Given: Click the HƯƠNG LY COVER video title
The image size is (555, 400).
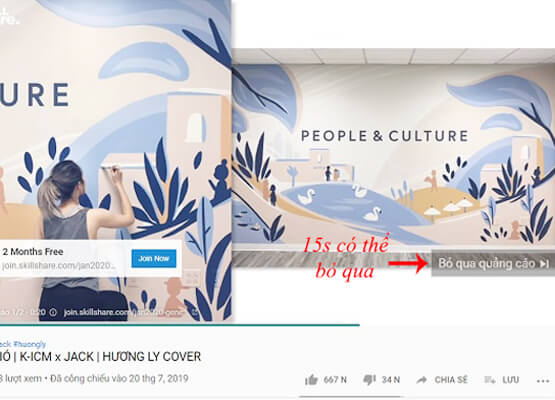Looking at the screenshot, I should 151,356.
